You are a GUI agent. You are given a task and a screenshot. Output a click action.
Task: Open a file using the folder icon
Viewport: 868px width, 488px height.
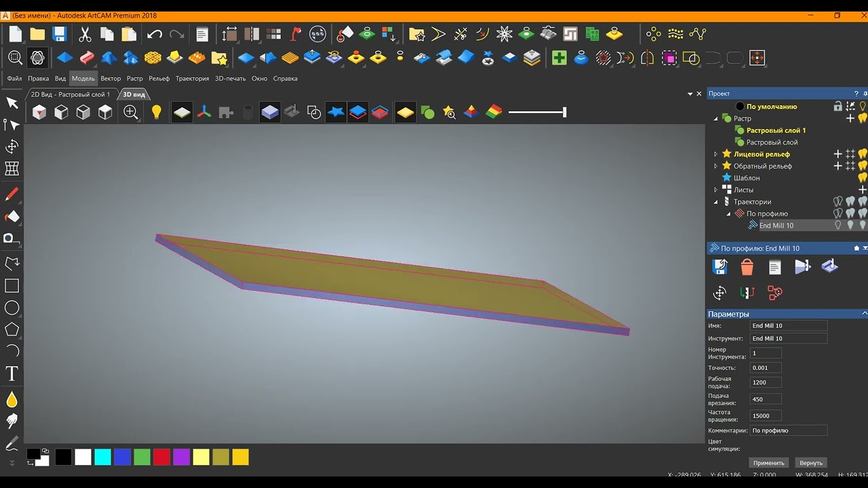(37, 34)
